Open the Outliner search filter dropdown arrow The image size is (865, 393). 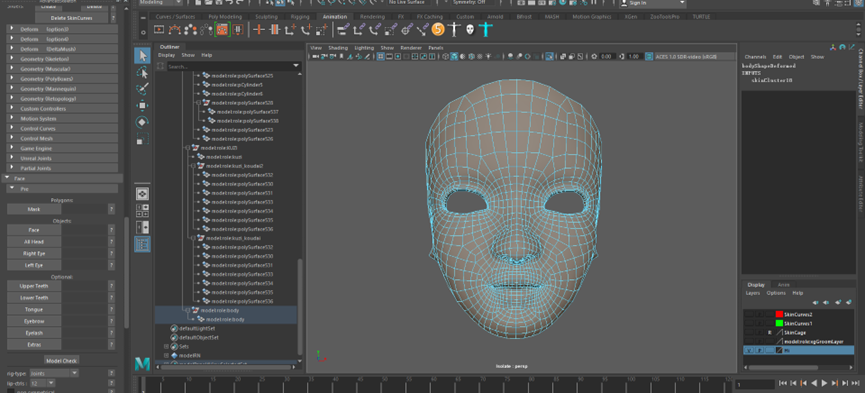[296, 66]
